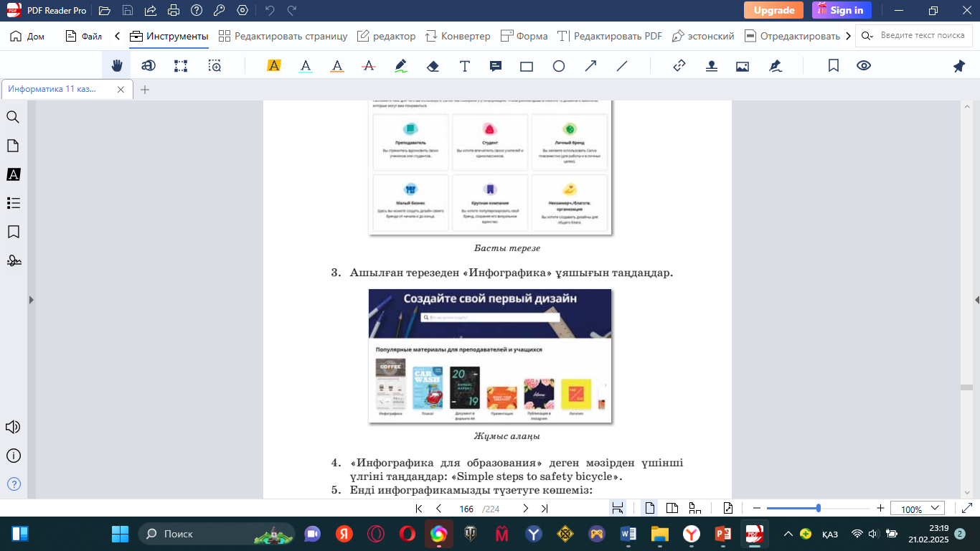This screenshot has height=551, width=980.
Task: Open the Signature tool
Action: (775, 66)
